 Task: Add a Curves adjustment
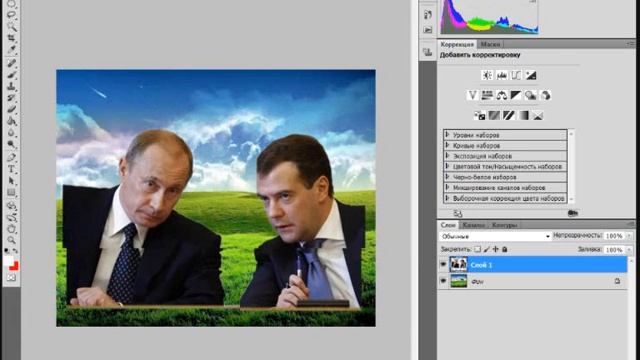pos(516,75)
